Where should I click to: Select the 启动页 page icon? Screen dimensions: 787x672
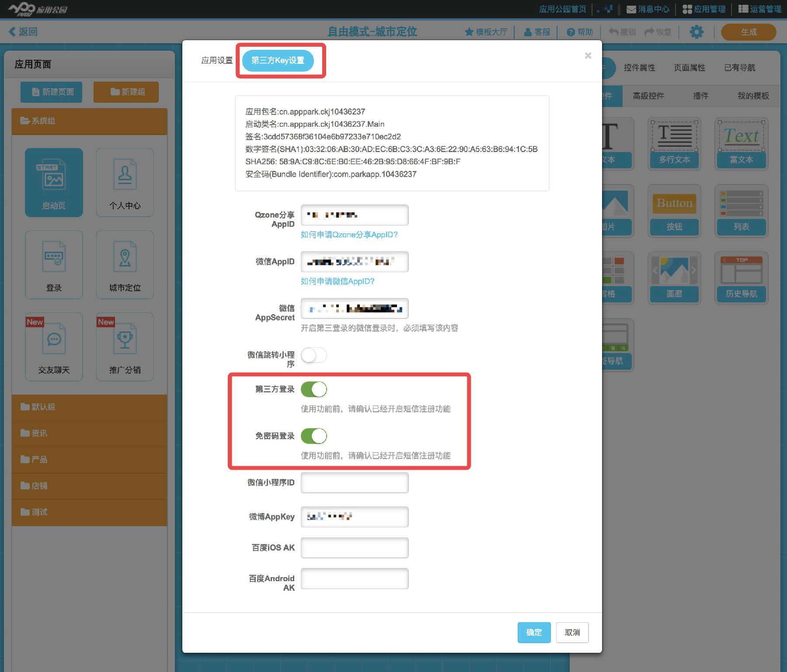54,182
